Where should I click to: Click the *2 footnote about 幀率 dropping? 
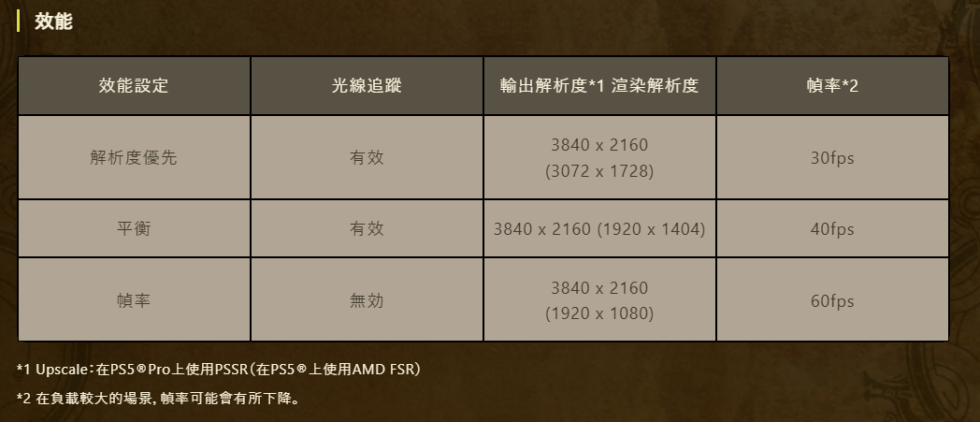[x=158, y=399]
